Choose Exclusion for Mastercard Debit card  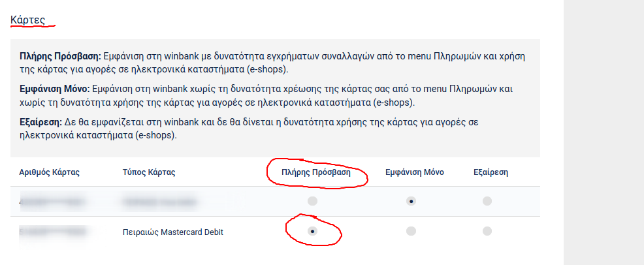[x=487, y=231]
